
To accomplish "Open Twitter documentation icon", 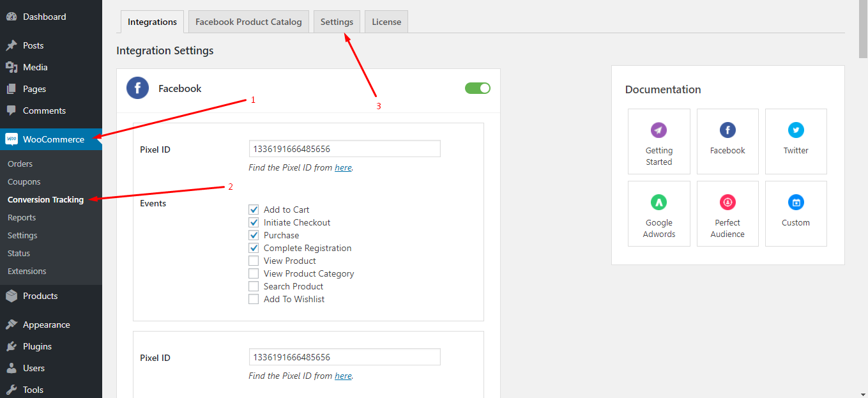I will click(796, 130).
